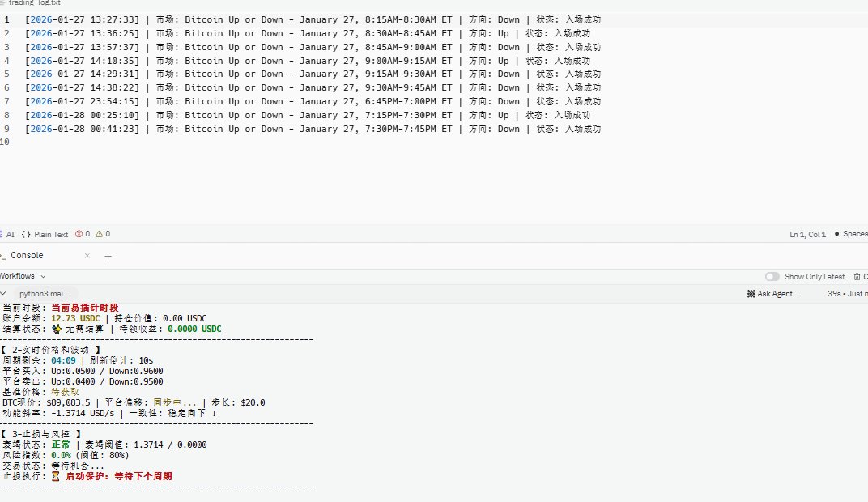Click the 39s Just now run status
This screenshot has width=868, height=502.
coord(847,293)
